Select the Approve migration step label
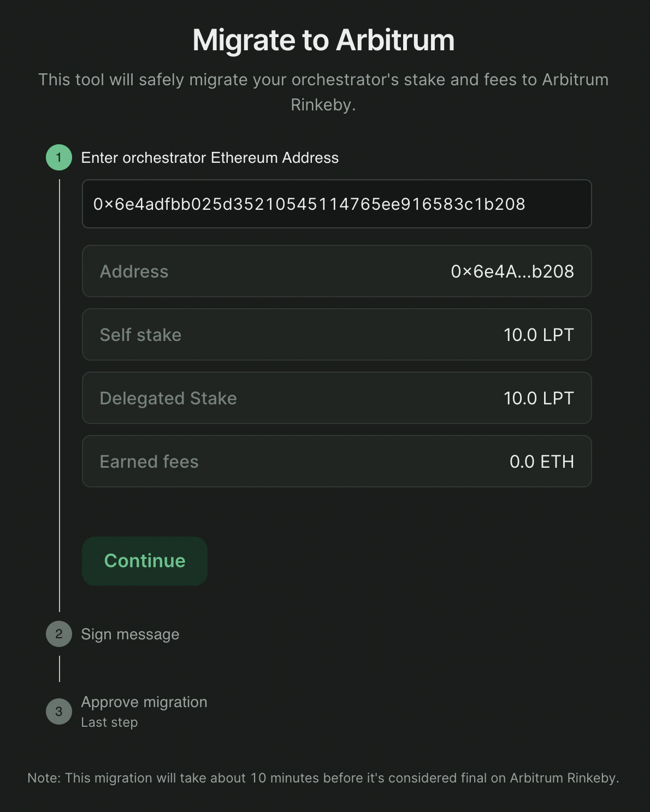The height and width of the screenshot is (812, 650). point(144,702)
